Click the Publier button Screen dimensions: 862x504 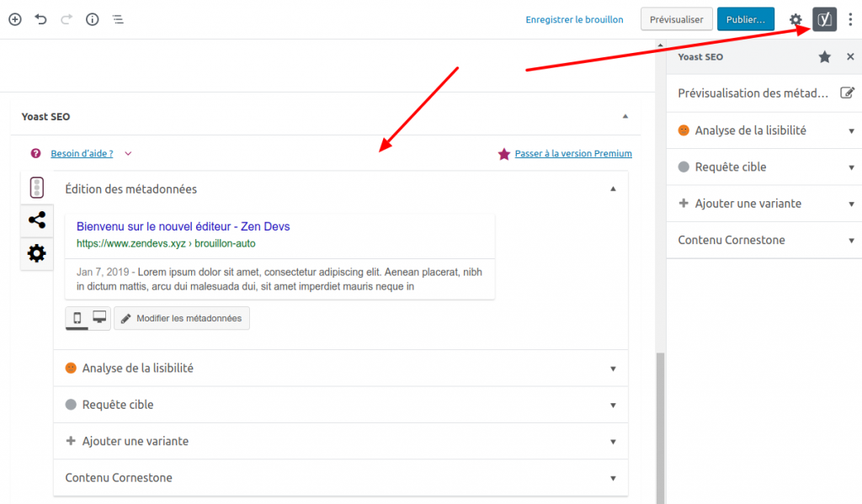(x=746, y=19)
